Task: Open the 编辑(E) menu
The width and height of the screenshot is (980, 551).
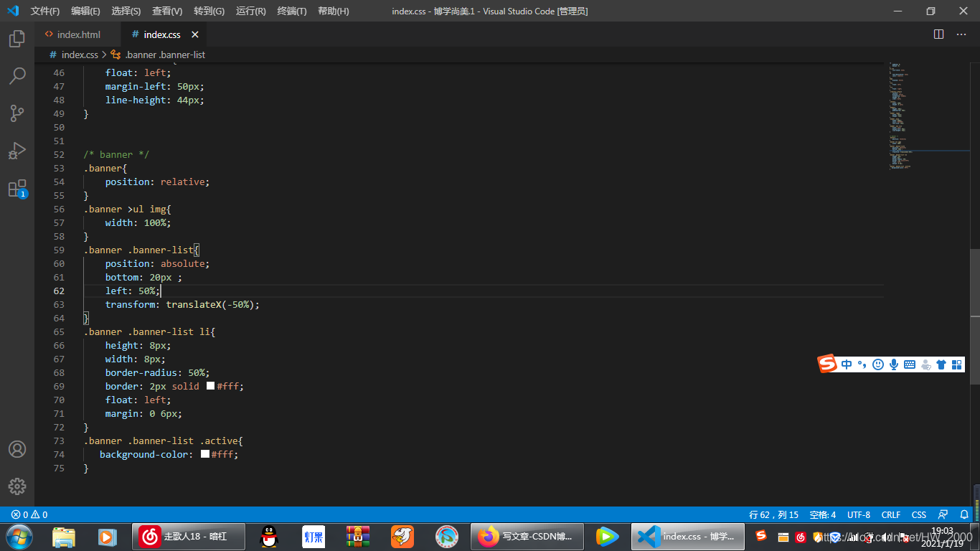Action: pos(86,11)
